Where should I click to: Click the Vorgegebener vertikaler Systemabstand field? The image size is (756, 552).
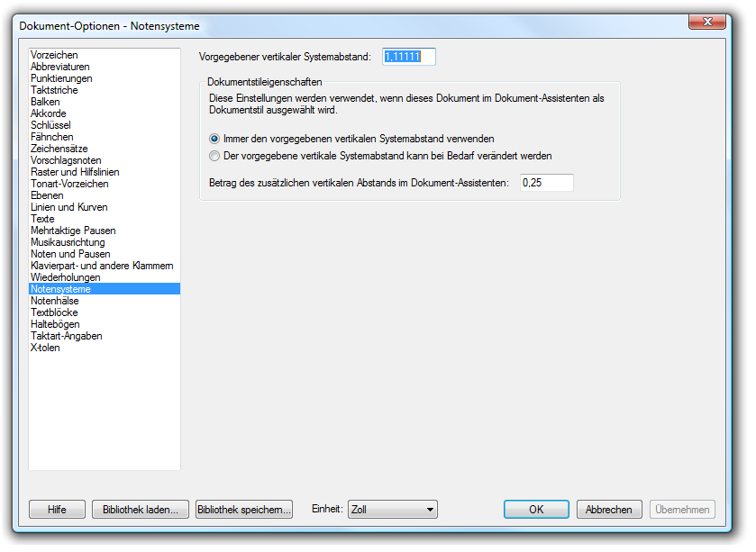click(409, 57)
